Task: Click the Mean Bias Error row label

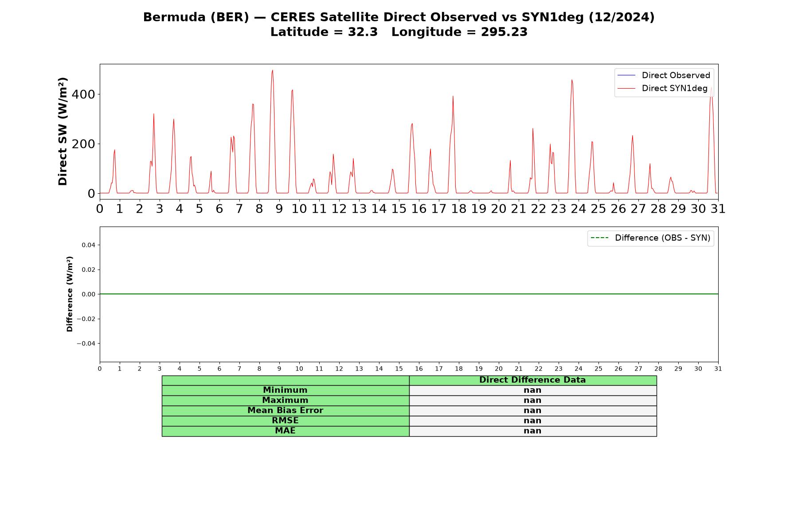Action: click(x=285, y=411)
